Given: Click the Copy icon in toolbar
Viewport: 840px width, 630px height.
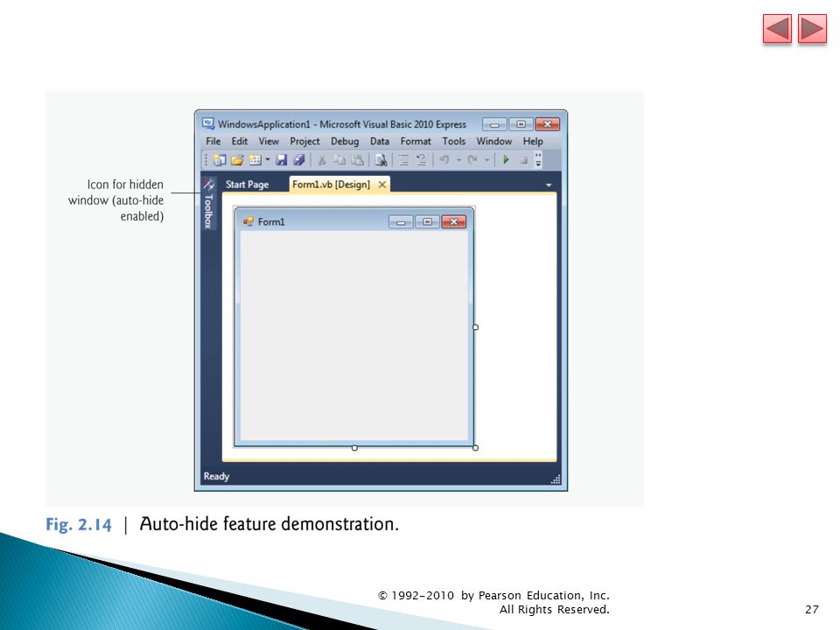Looking at the screenshot, I should tap(339, 159).
